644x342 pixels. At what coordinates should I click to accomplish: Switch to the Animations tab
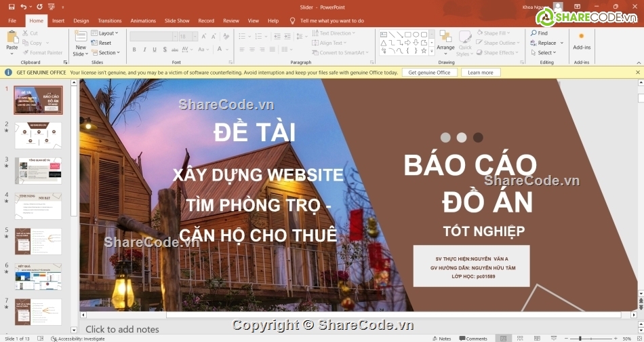(x=143, y=20)
